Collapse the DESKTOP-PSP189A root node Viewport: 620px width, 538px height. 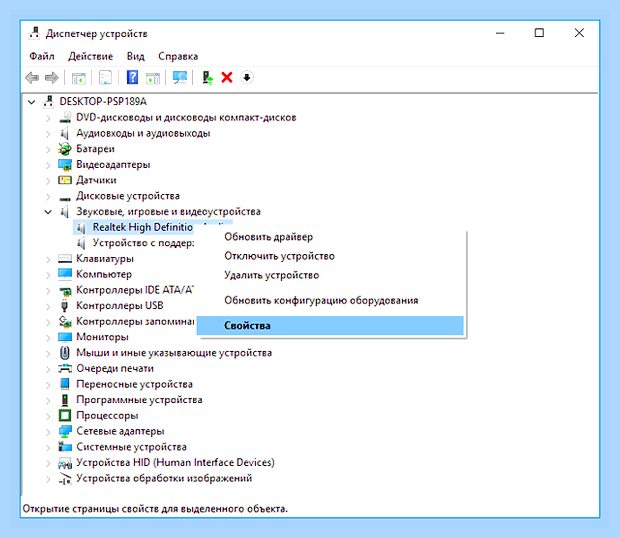[x=32, y=102]
